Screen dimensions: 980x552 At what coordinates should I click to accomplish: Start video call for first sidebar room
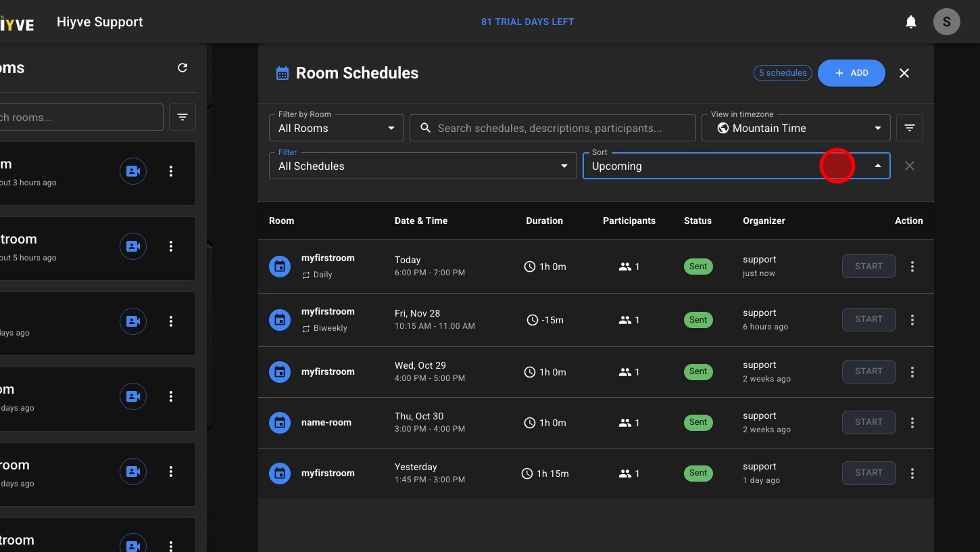point(133,171)
